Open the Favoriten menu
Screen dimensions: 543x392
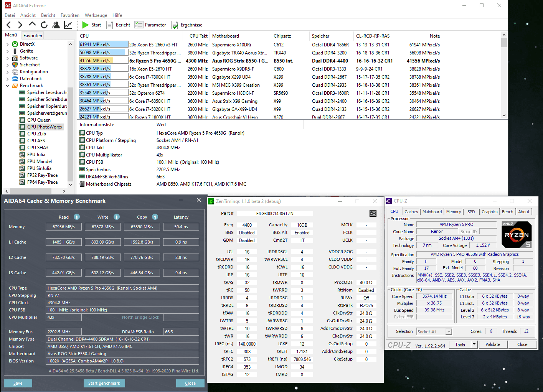click(x=70, y=15)
